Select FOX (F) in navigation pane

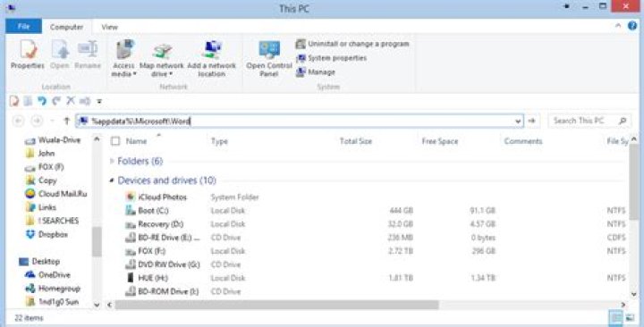coord(45,167)
